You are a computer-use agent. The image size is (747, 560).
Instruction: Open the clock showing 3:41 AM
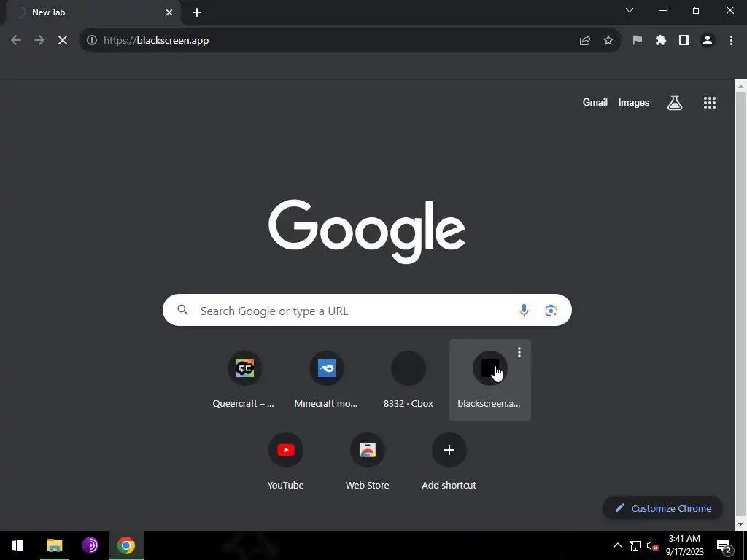point(684,545)
